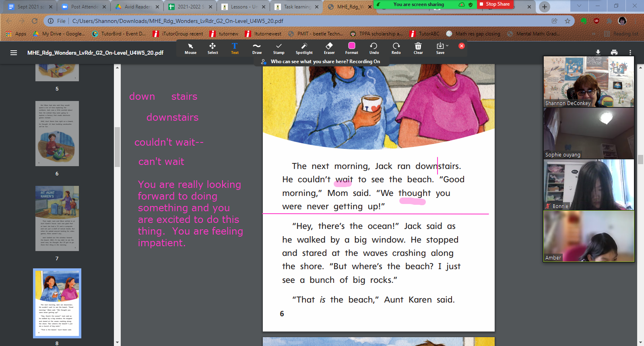The height and width of the screenshot is (346, 644).
Task: Open PMIT - beetle Techn bookmark
Action: click(316, 34)
